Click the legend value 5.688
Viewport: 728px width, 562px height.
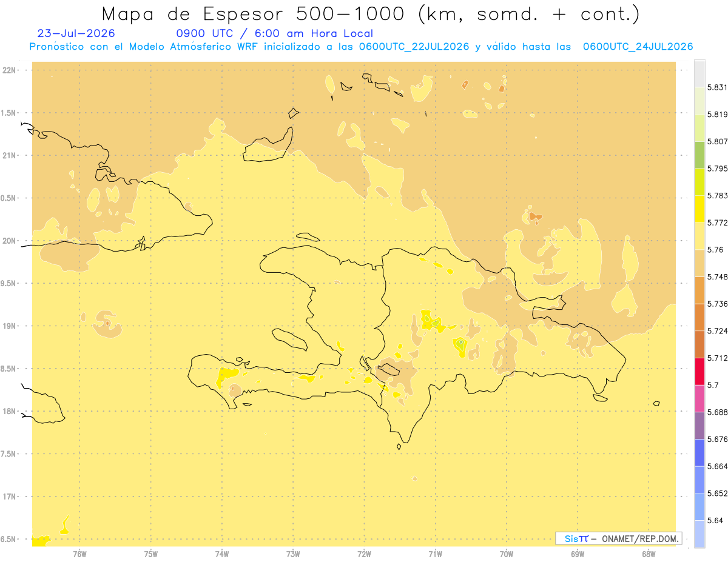[x=717, y=412]
